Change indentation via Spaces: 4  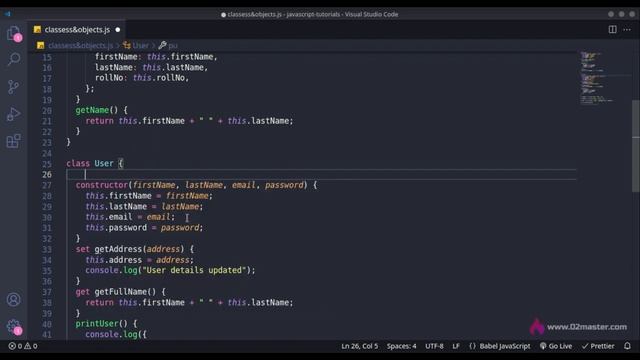click(x=401, y=346)
